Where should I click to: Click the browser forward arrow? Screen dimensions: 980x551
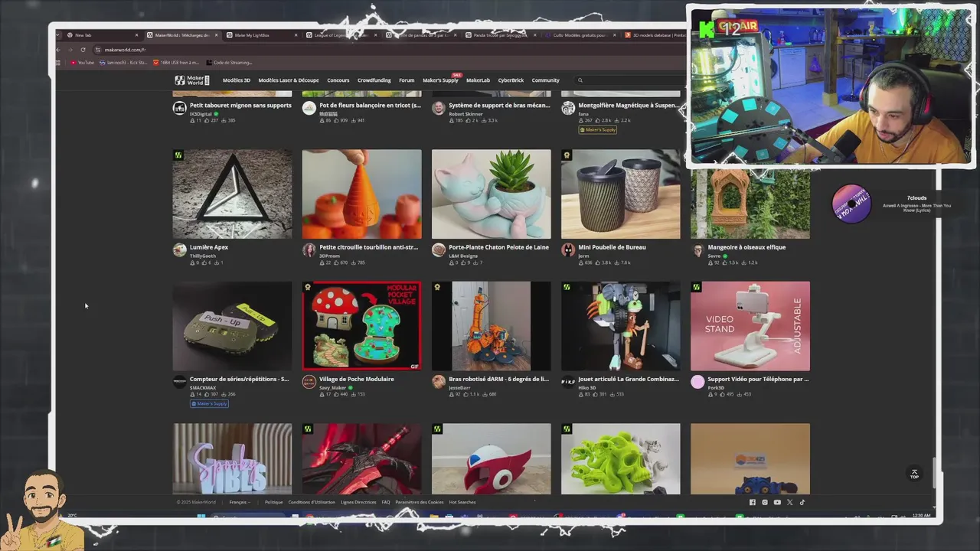(70, 50)
